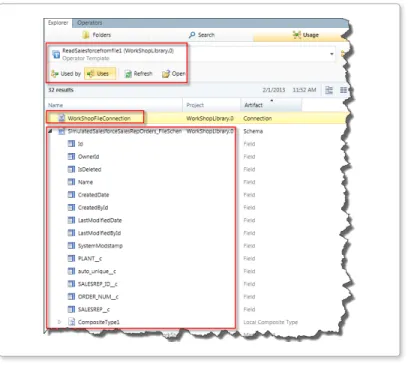Viewport: 408px width, 366px height.
Task: Sort by Name column header
Action: coord(113,105)
